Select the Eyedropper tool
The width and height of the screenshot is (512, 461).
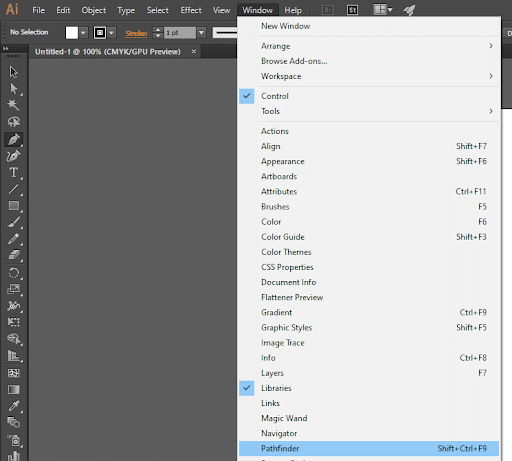pyautogui.click(x=14, y=406)
